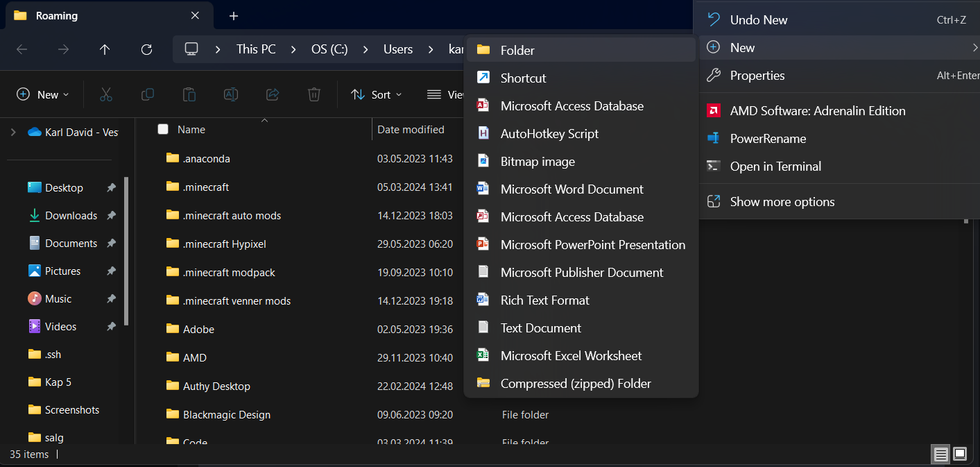Select Kap 5 folder in sidebar

[x=58, y=382]
